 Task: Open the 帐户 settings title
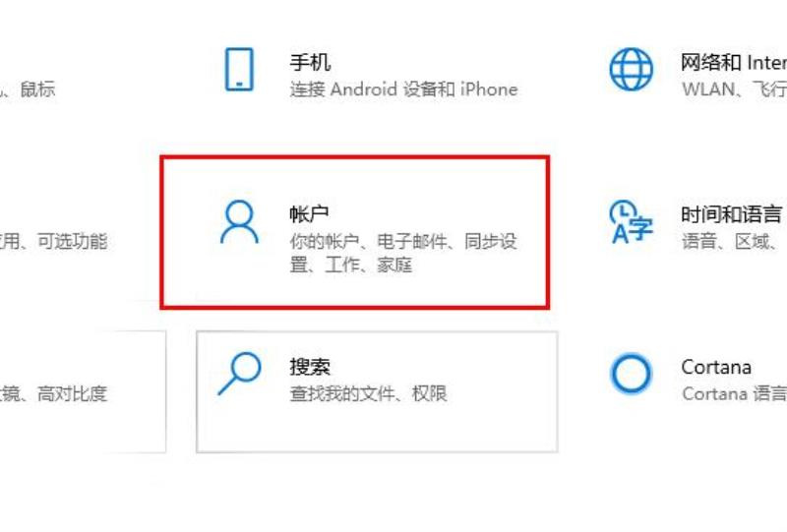point(309,214)
